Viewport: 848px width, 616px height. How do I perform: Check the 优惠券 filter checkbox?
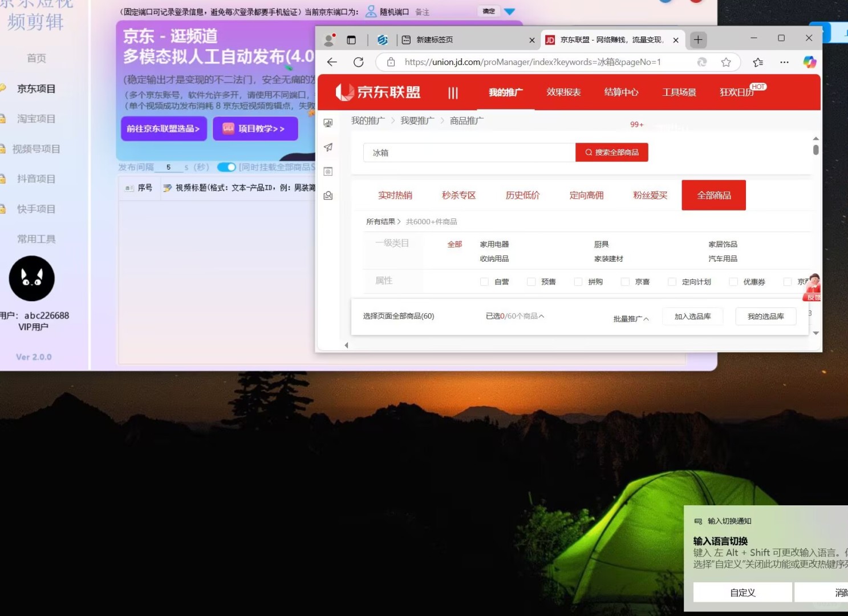pos(733,282)
